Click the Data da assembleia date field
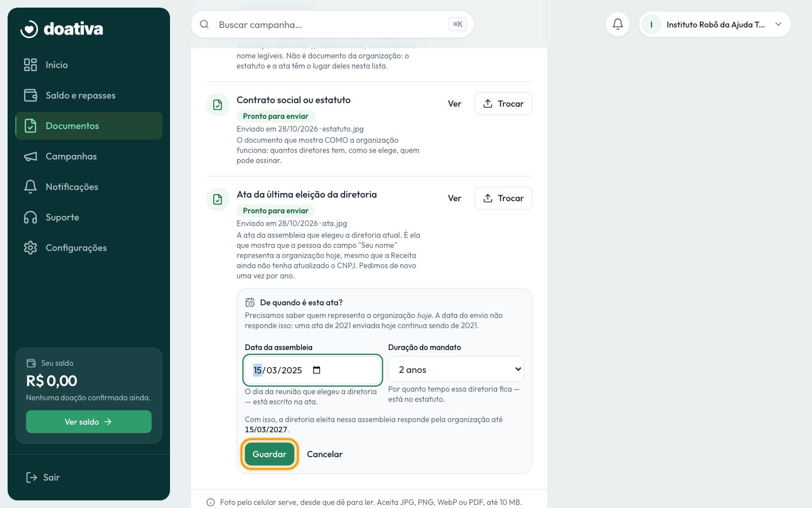Viewport: 812px width, 508px height. pyautogui.click(x=313, y=370)
